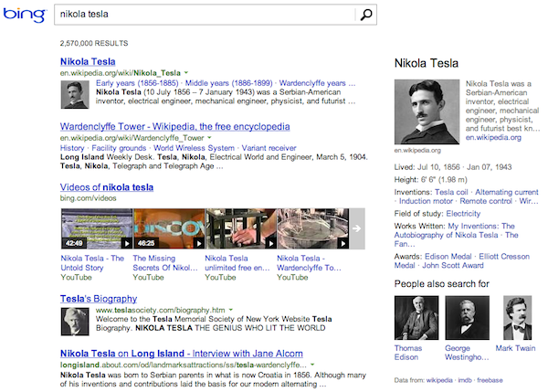Click the Nikola Tesla sidebar heading
548x392 pixels.
[427, 63]
